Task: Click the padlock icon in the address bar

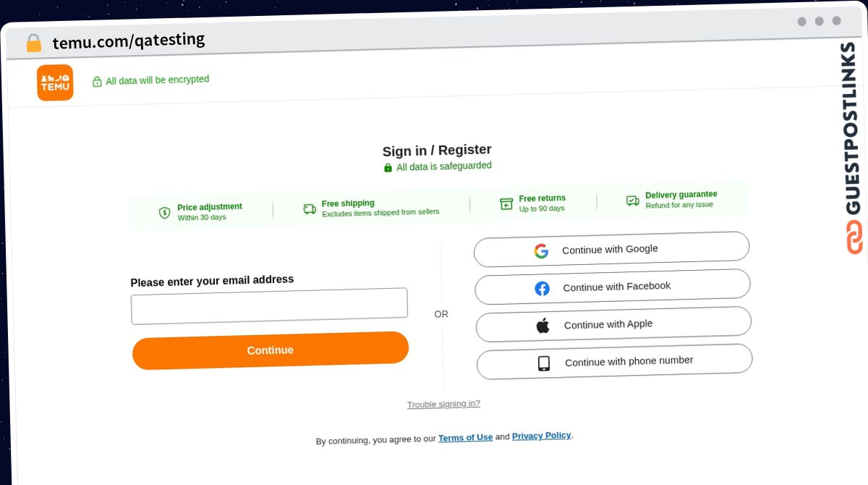Action: (x=34, y=43)
